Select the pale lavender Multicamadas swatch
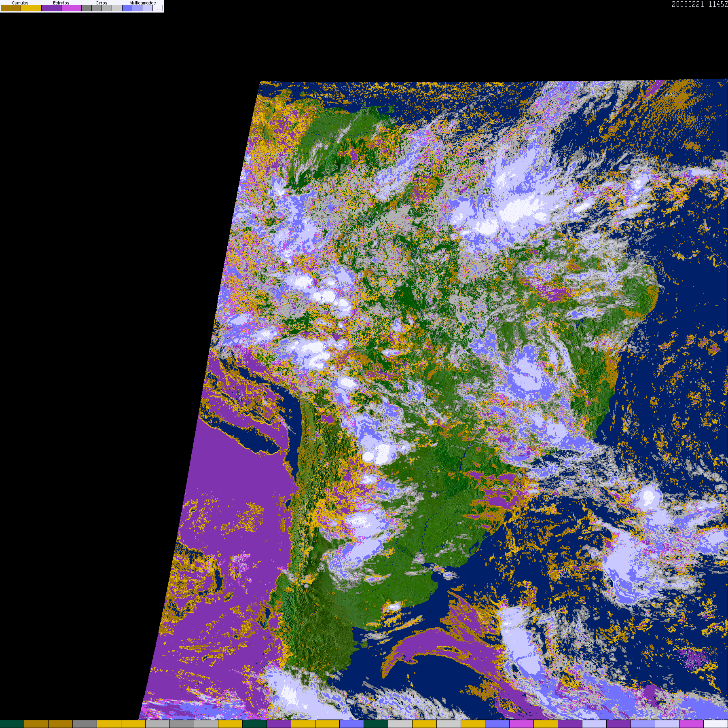 pos(147,8)
